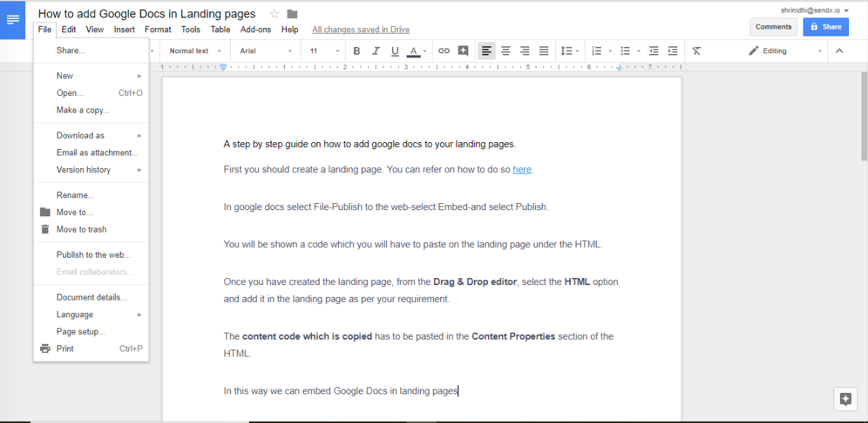Viewport: 868px width, 423px height.
Task: Follow the "here" hyperlink in the document
Action: (522, 169)
